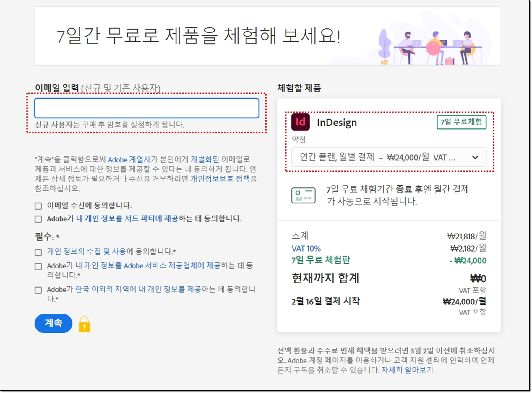Open 한국 이외의 지역에 내 개인 정보를 제공 link
The width and height of the screenshot is (532, 393).
click(138, 289)
